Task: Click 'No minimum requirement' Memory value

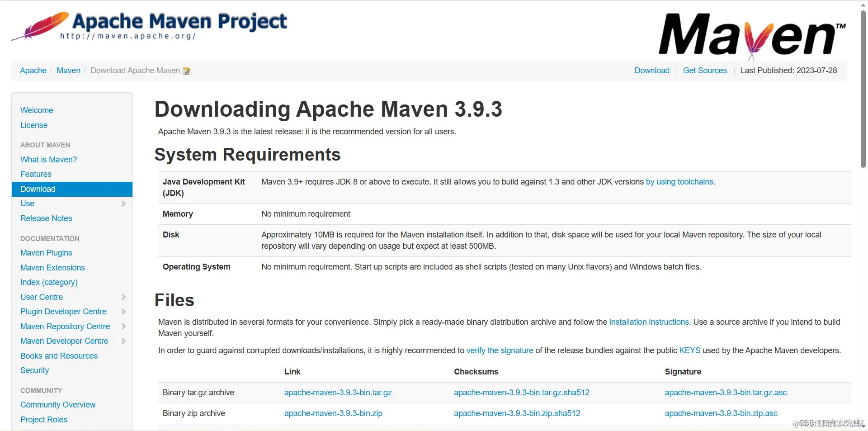Action: pyautogui.click(x=306, y=214)
